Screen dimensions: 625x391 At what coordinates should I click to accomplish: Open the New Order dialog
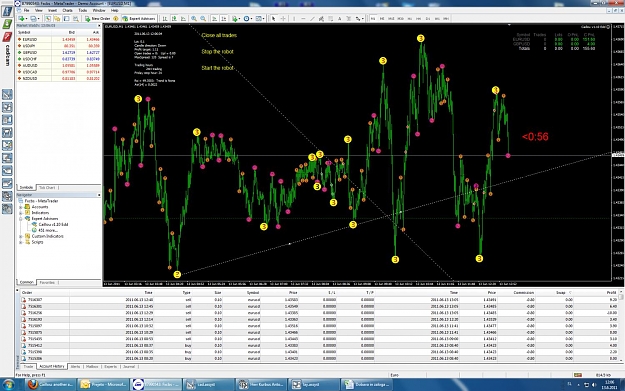point(97,19)
